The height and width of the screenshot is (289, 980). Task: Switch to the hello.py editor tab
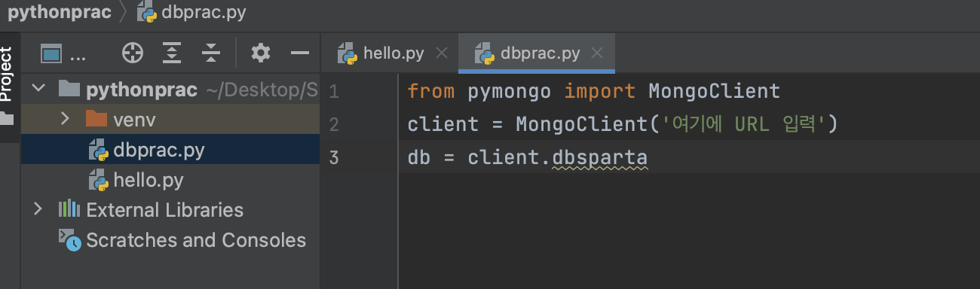[393, 53]
